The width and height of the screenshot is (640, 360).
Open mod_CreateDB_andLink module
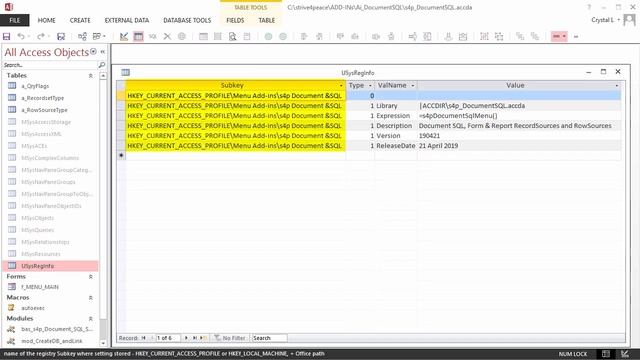[52, 341]
